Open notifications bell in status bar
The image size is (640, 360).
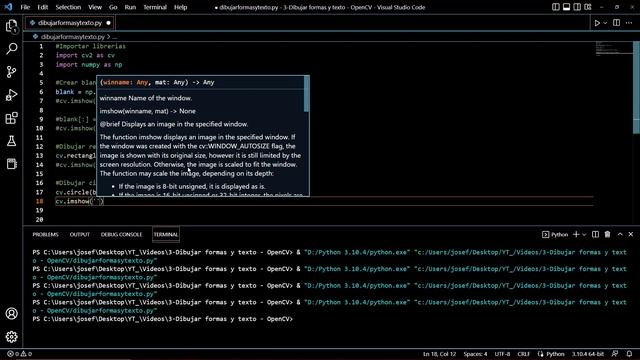(629, 354)
